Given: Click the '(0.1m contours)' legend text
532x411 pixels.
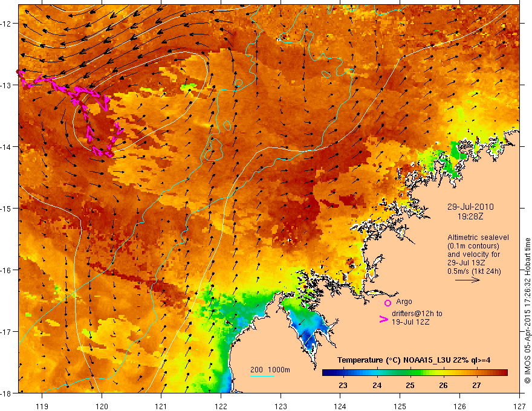Looking at the screenshot, I should pos(473,246).
